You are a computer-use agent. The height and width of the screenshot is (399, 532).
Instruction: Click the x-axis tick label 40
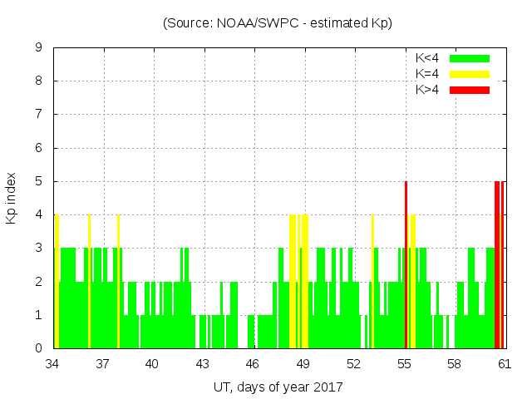pos(152,364)
